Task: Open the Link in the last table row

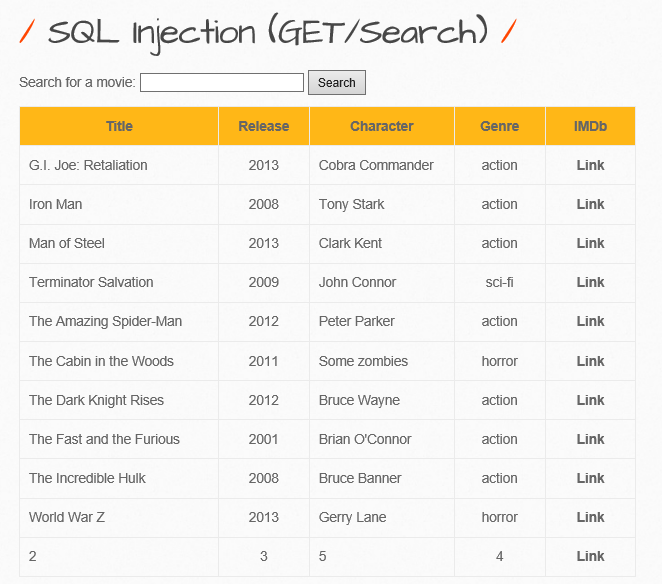Action: (x=590, y=556)
